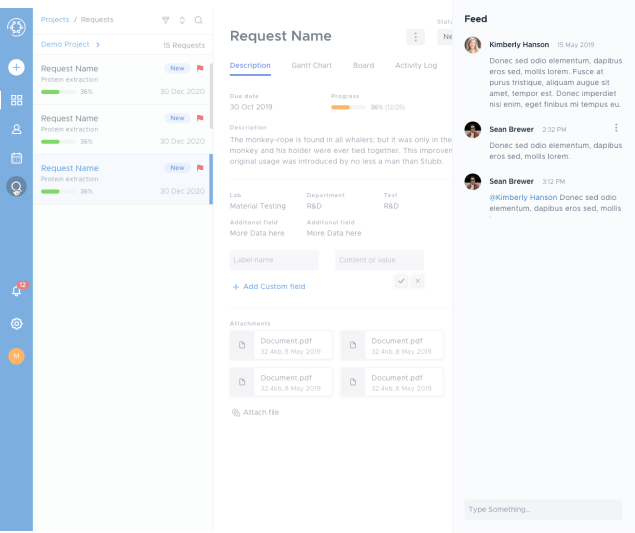Click the filter icon in requests header
Image resolution: width=635 pixels, height=533 pixels.
[x=165, y=20]
